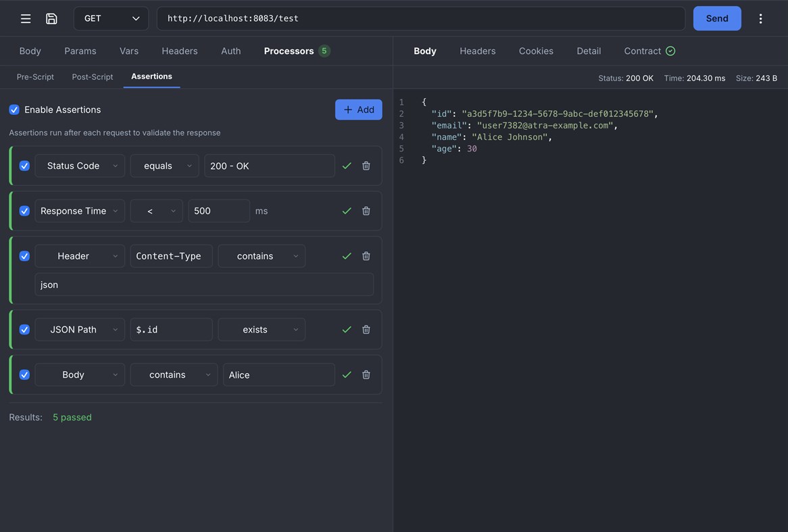Viewport: 788px width, 532px height.
Task: Send the request
Action: point(717,19)
